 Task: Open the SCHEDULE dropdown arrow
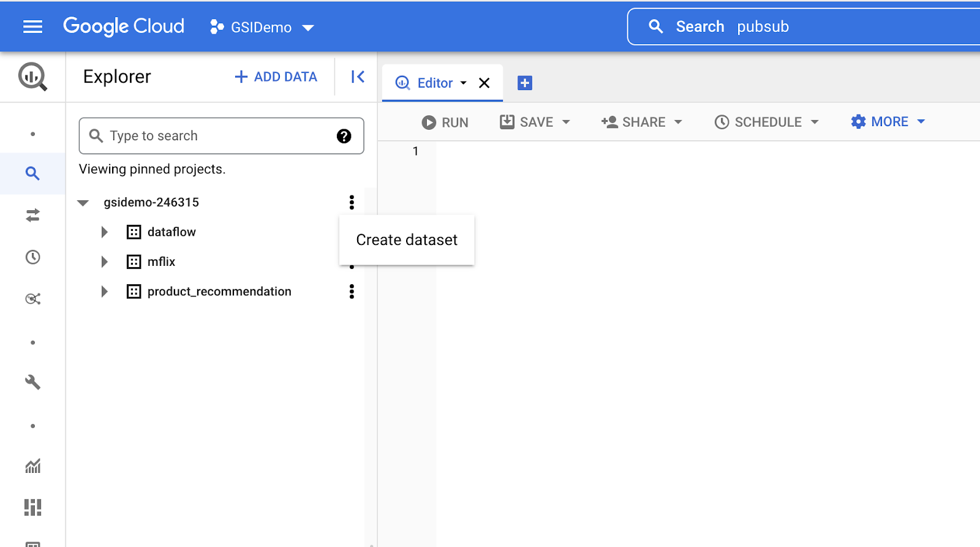[x=815, y=122]
